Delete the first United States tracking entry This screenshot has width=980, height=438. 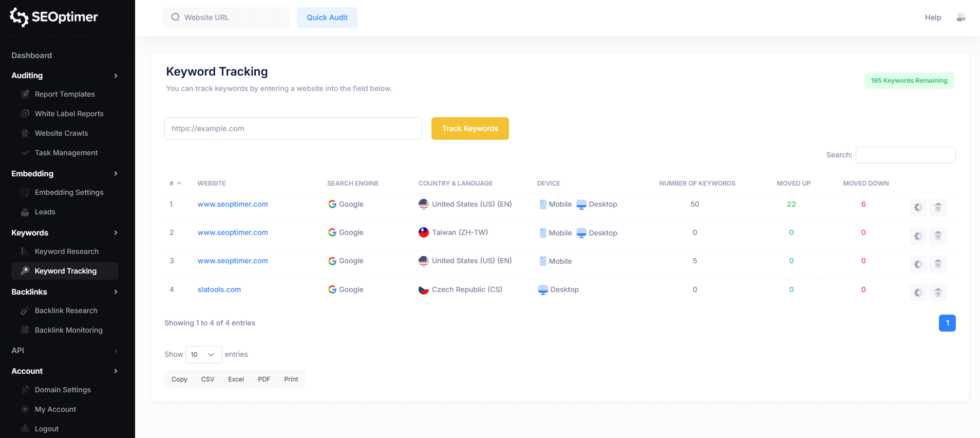pyautogui.click(x=938, y=208)
